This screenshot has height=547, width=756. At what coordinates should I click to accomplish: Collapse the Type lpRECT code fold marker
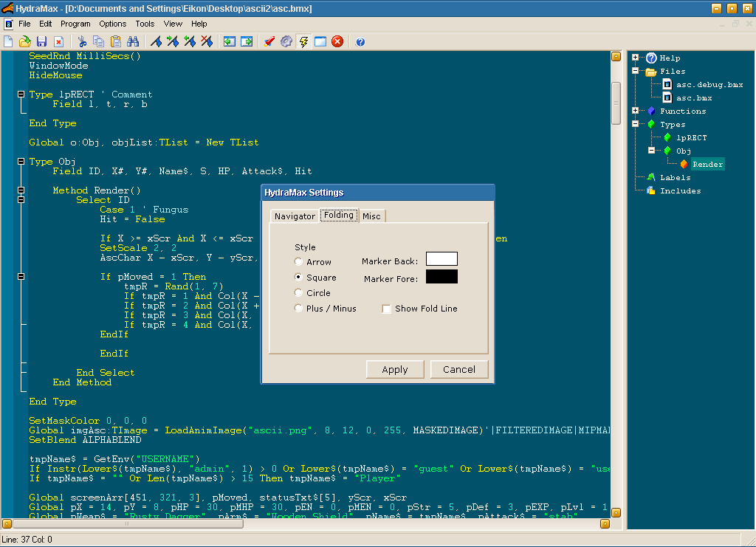(x=21, y=94)
